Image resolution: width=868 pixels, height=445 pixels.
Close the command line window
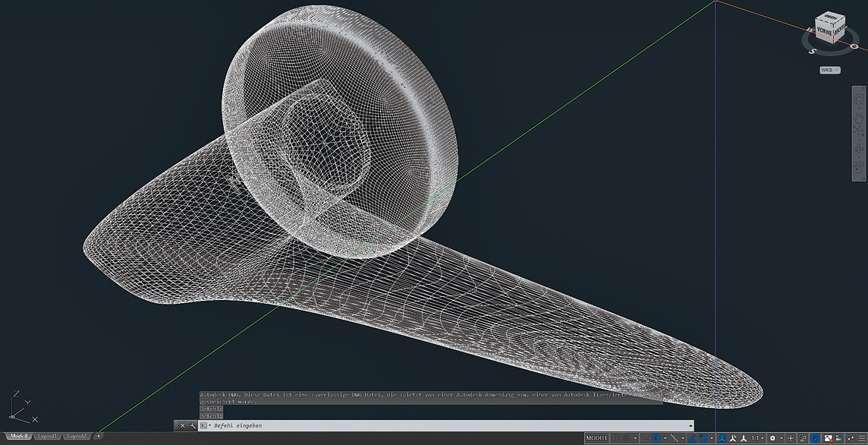click(183, 425)
